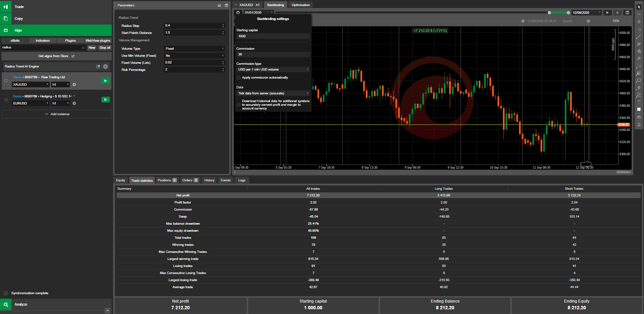
Task: Open the Trade section icon in sidebar
Action: [6, 7]
